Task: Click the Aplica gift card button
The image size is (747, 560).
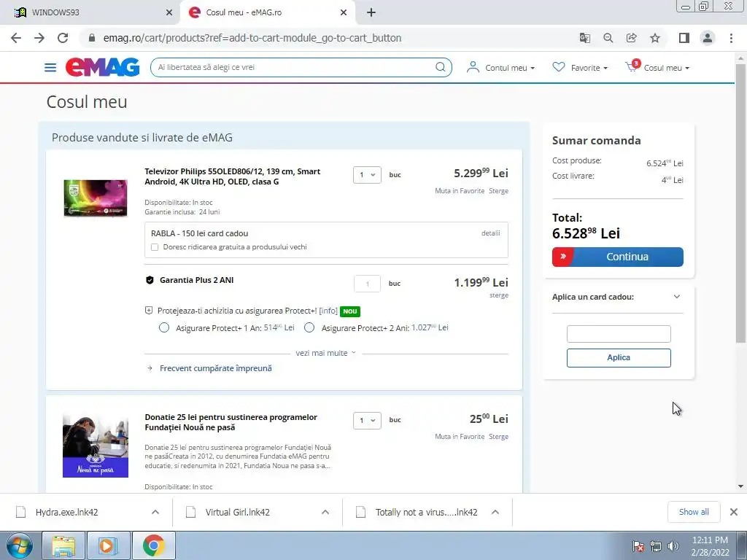Action: pos(619,357)
